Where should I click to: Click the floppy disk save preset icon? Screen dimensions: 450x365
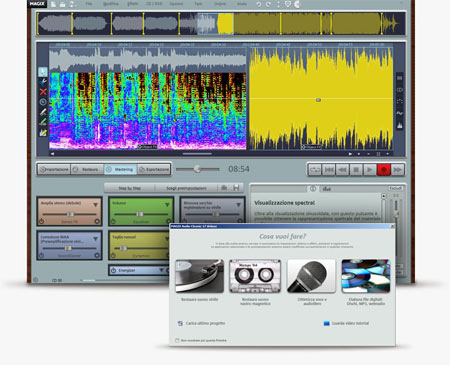[236, 188]
